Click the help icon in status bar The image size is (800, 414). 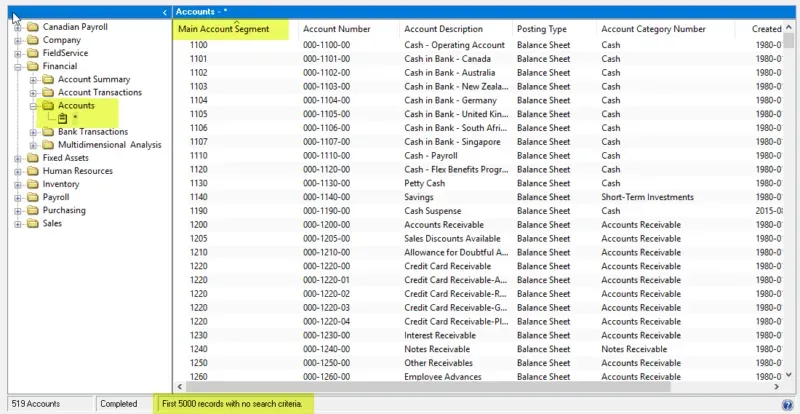786,404
